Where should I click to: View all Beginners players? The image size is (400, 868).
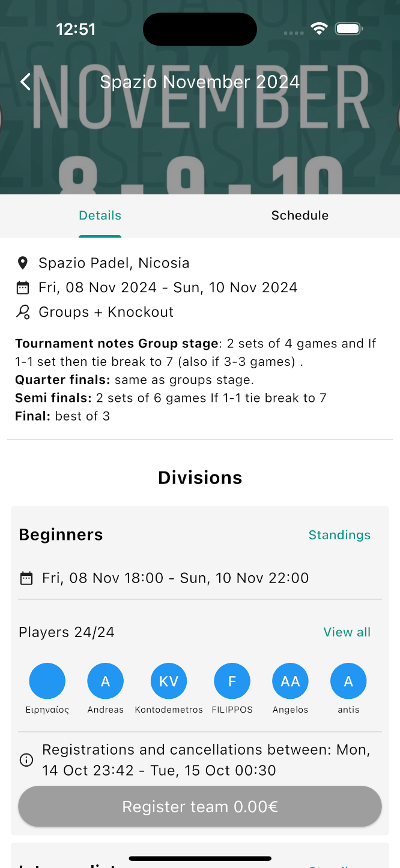[x=347, y=632]
